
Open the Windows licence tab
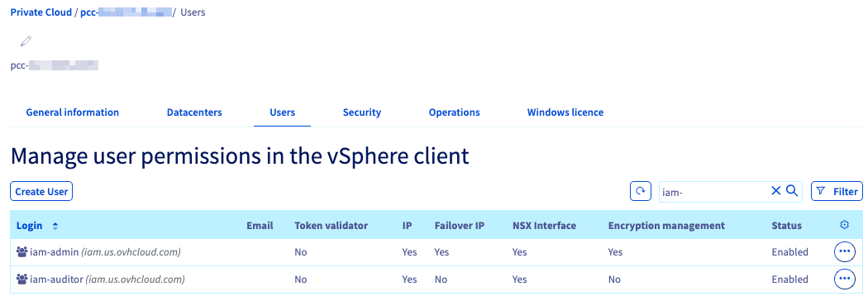565,112
